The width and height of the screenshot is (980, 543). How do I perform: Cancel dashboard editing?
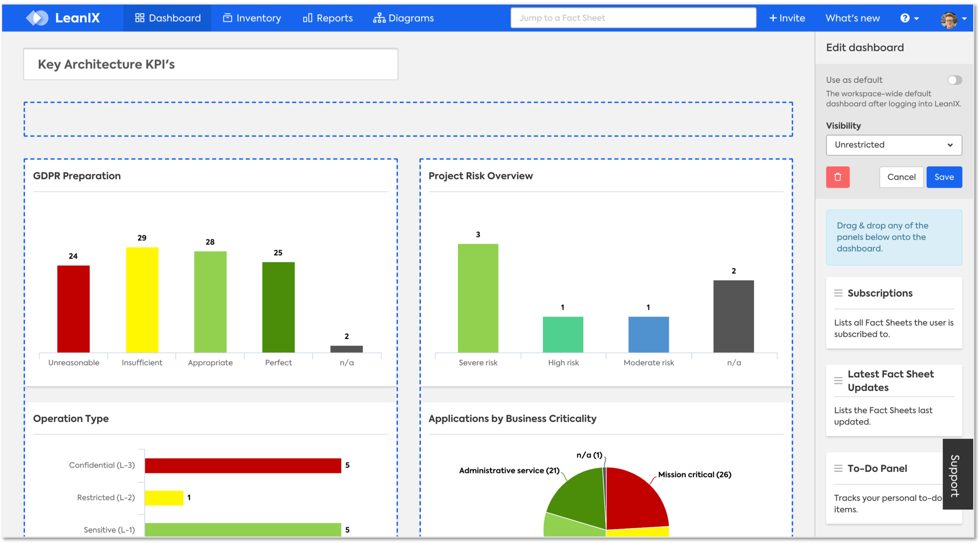pos(901,177)
